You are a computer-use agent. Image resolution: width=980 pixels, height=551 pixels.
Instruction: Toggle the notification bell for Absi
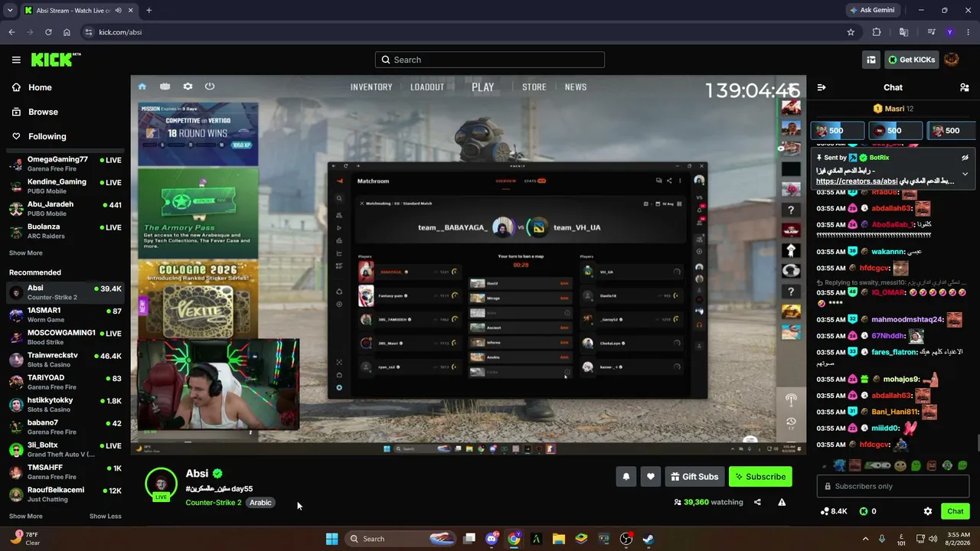[x=626, y=477]
